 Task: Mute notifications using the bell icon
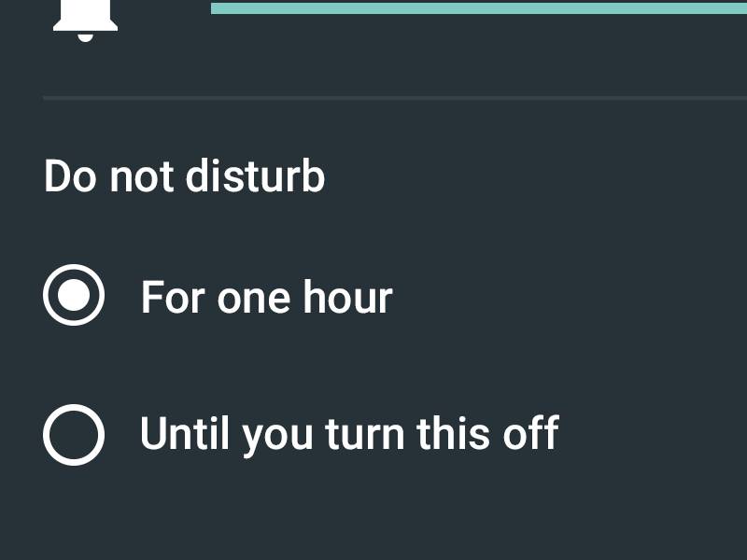pos(85,19)
